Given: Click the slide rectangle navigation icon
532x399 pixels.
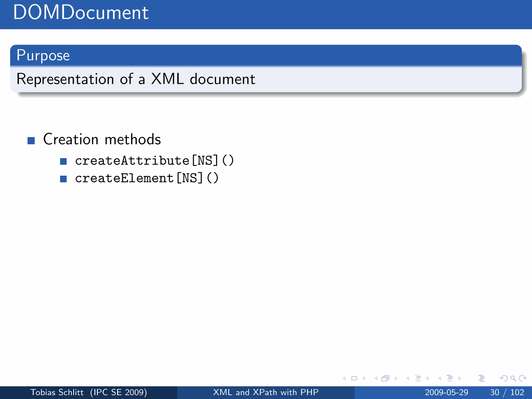Looking at the screenshot, I should click(x=354, y=378).
